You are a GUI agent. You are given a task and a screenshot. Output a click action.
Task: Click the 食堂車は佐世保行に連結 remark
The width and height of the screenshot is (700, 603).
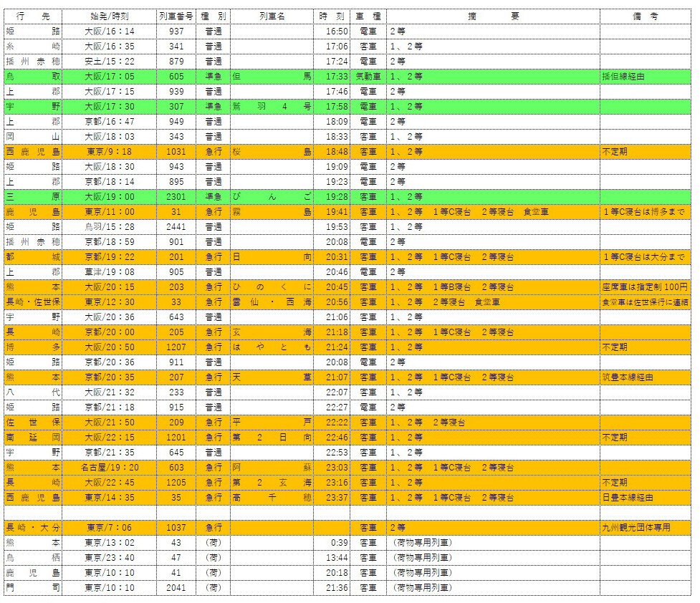(x=645, y=302)
